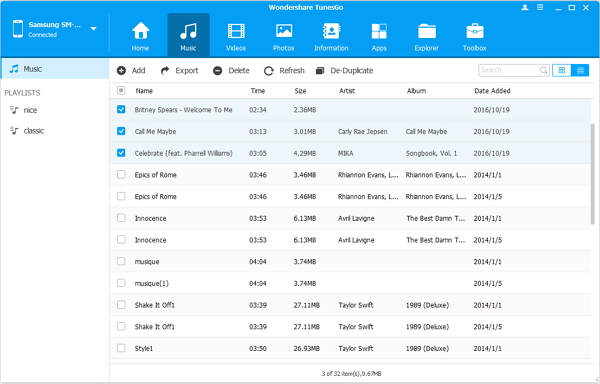Select the song name 'Call Me Maybe'
Viewport: 600px width, 384px height.
pyautogui.click(x=155, y=132)
